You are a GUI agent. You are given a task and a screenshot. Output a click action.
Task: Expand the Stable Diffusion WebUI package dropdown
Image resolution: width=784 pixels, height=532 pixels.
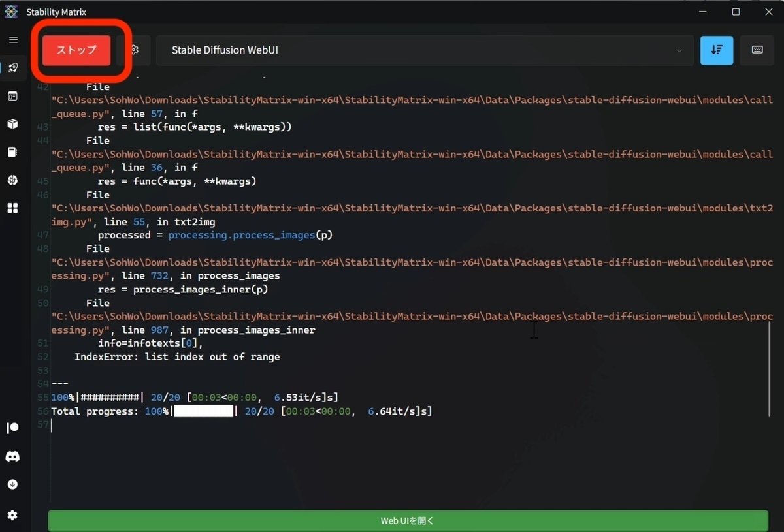click(x=425, y=50)
